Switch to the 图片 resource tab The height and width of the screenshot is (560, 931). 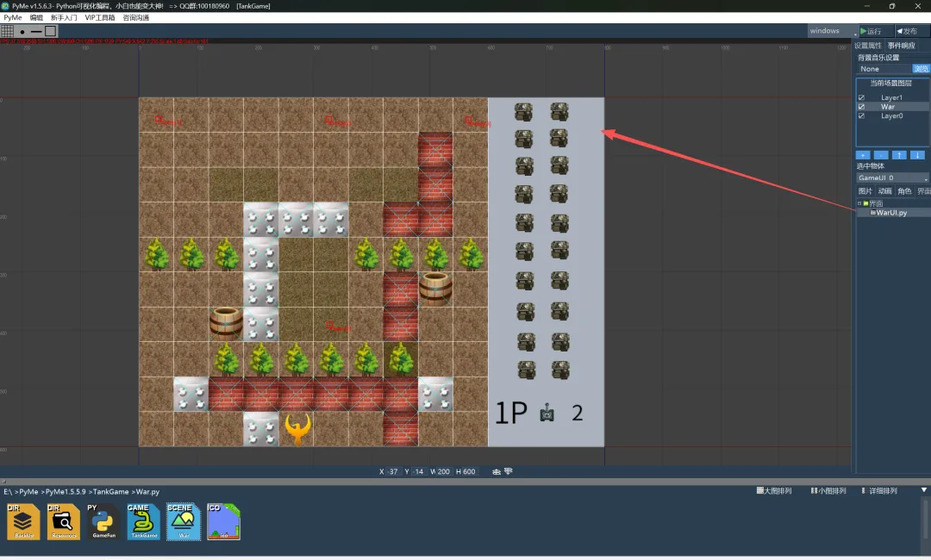pyautogui.click(x=865, y=191)
